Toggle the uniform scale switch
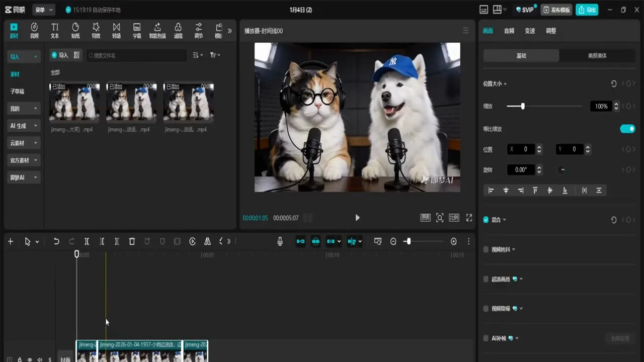Screen dimensions: 644x362 point(627,129)
